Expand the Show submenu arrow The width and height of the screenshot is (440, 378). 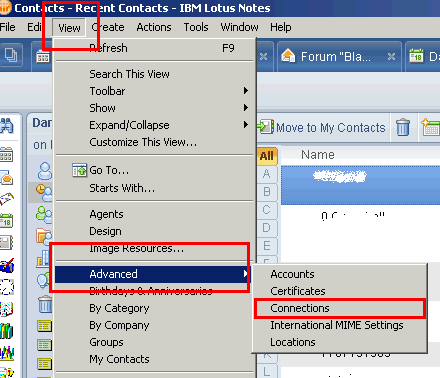(246, 108)
